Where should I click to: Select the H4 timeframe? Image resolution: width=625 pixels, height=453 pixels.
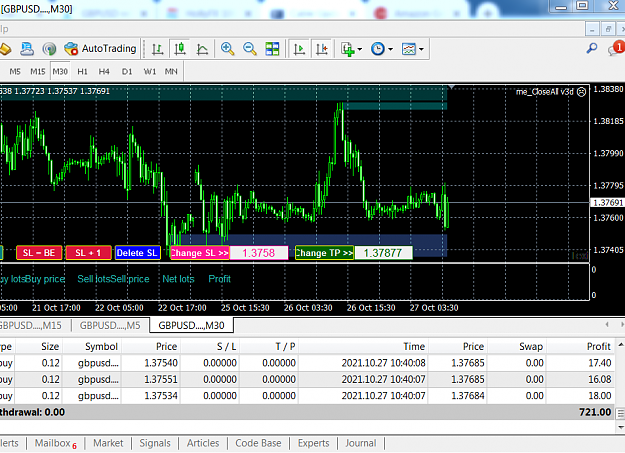click(x=104, y=71)
